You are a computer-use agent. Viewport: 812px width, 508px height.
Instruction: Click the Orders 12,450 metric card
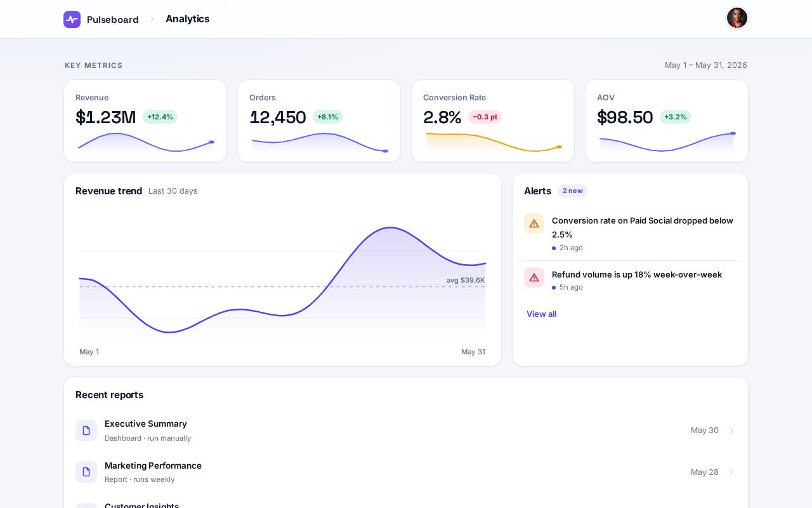click(319, 121)
